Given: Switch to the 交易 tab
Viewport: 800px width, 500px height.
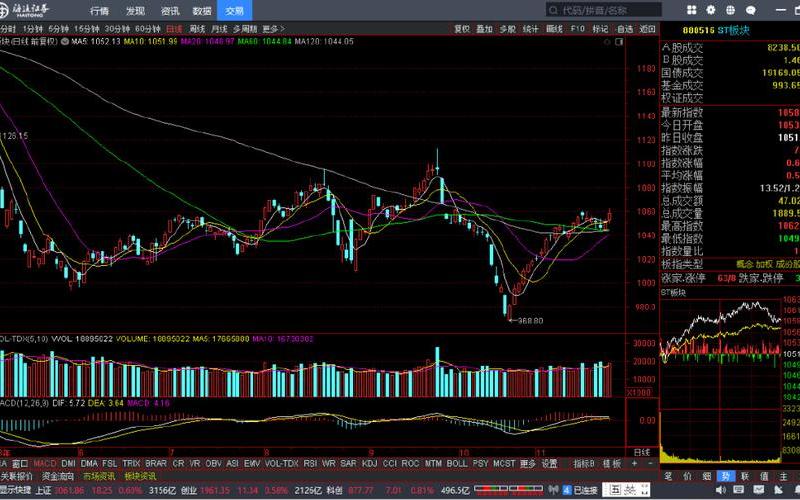Looking at the screenshot, I should (x=234, y=10).
